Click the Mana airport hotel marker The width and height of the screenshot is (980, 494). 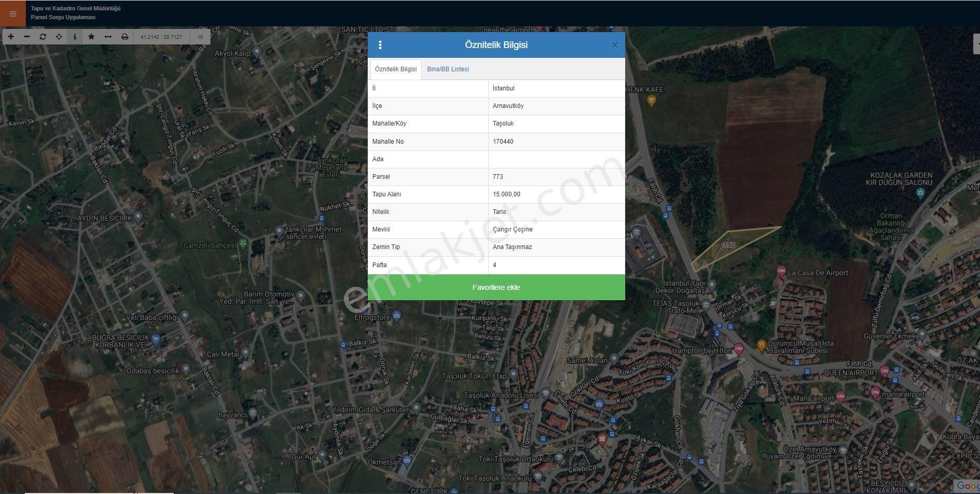coord(840,397)
